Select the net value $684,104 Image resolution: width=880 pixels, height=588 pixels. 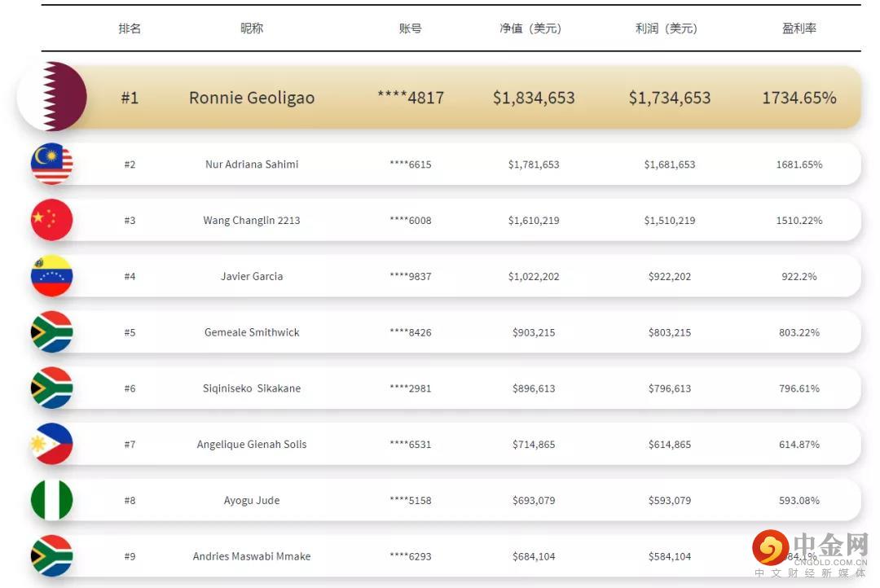coord(534,556)
